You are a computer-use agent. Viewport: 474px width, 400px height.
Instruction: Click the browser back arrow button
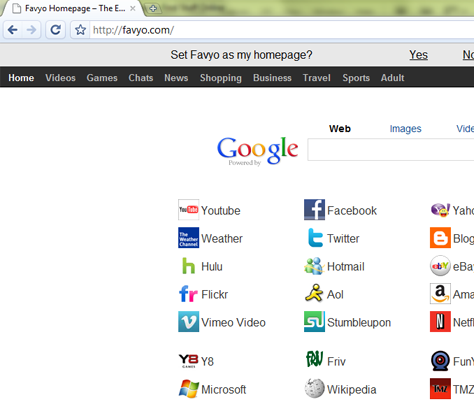[x=13, y=30]
